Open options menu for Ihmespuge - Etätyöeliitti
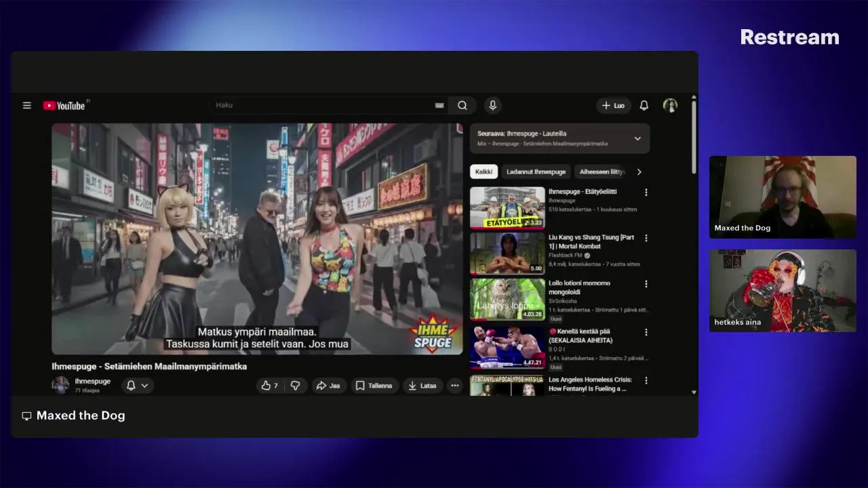The width and height of the screenshot is (868, 488). tap(646, 192)
